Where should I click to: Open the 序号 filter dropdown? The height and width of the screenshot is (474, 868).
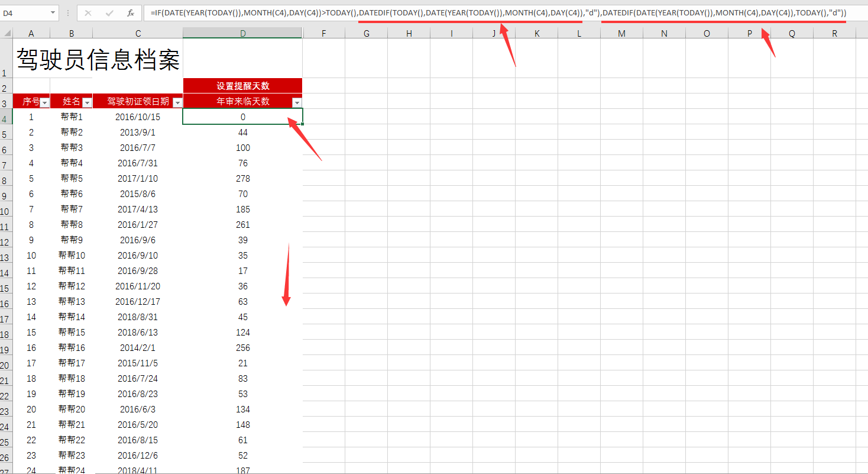click(45, 102)
